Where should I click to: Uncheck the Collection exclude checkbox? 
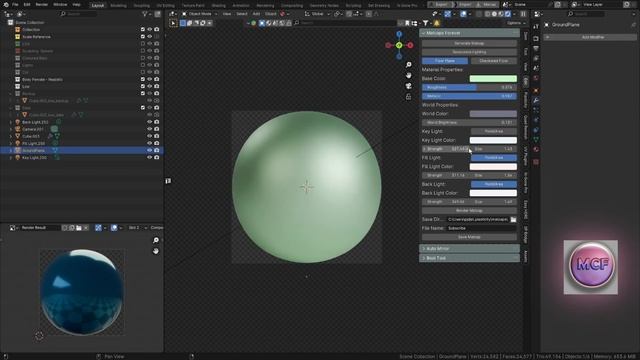[x=143, y=30]
